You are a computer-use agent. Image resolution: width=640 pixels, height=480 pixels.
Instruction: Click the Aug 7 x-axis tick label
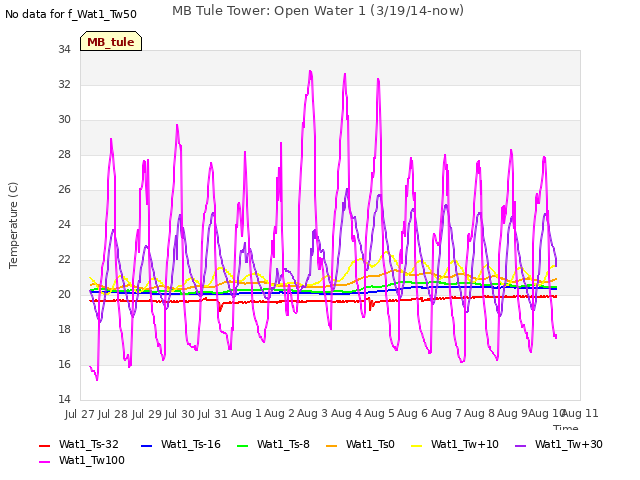click(x=446, y=413)
